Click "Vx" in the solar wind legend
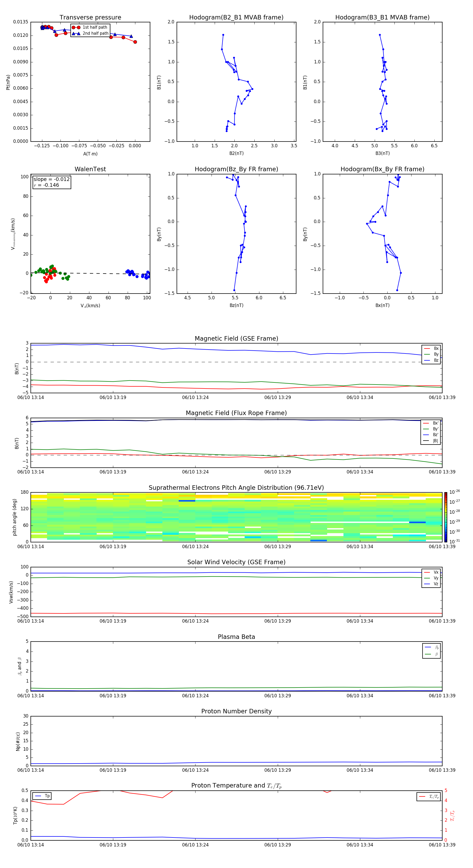473x868 pixels. [436, 573]
